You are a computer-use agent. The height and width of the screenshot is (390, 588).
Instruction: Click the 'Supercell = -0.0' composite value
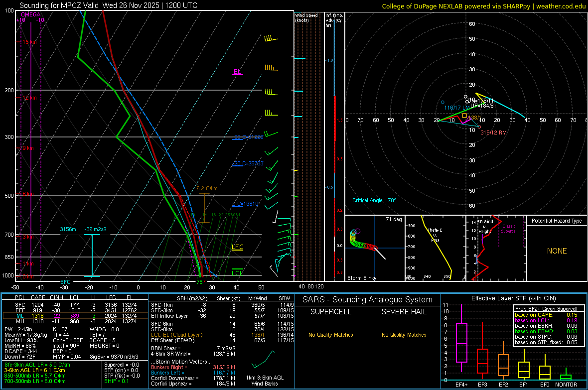coord(122,365)
